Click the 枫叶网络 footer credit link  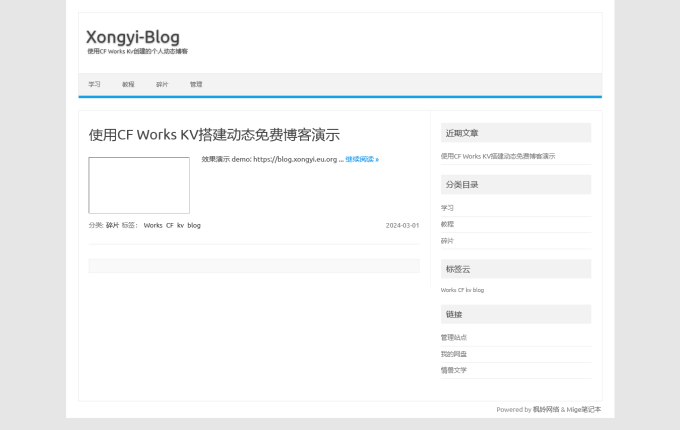pyautogui.click(x=546, y=409)
